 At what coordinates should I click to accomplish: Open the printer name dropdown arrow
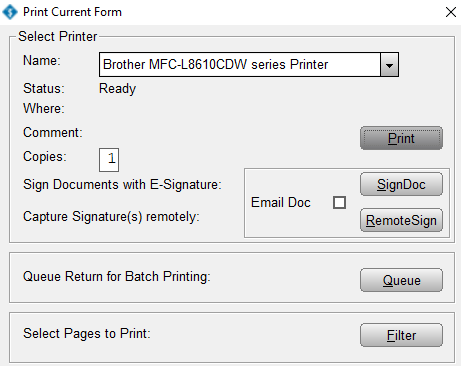pos(389,65)
